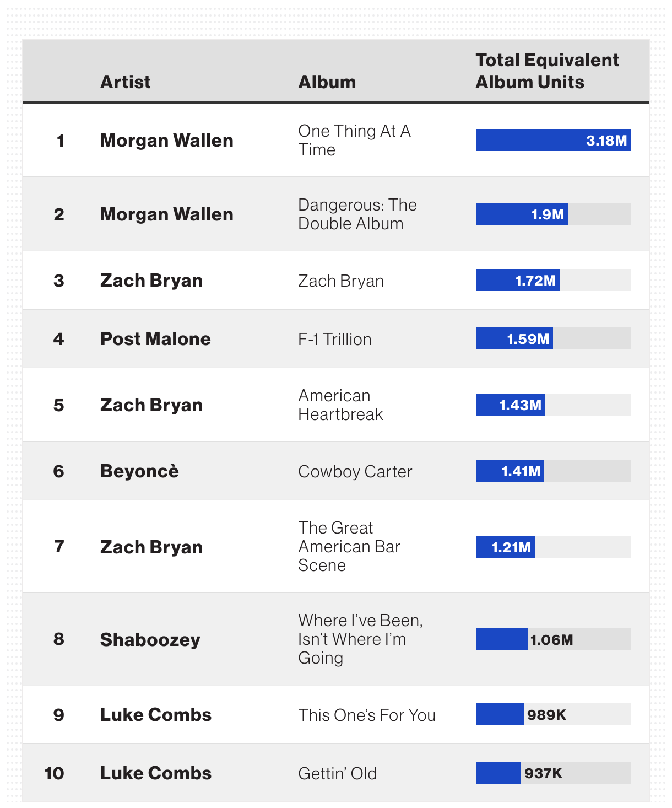Select the rank 10 number

(x=55, y=773)
